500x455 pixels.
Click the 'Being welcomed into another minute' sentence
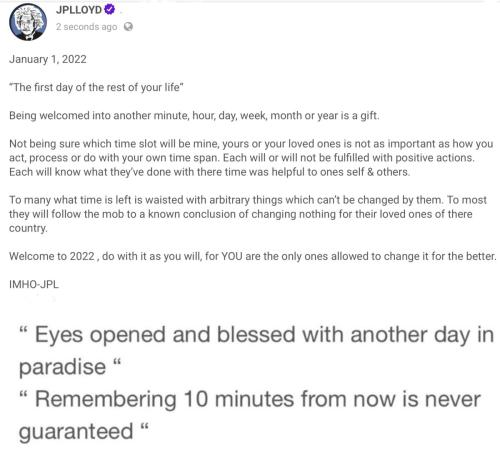[x=194, y=116]
